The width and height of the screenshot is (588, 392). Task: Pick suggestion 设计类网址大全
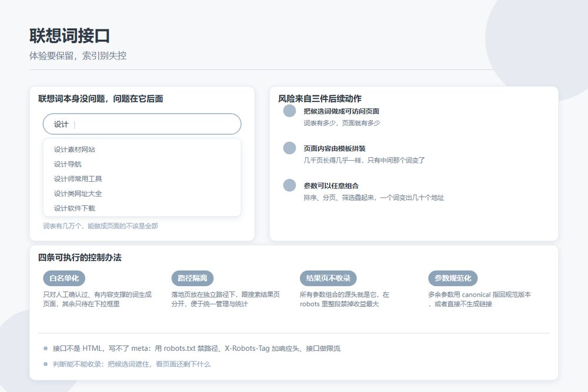pos(78,194)
